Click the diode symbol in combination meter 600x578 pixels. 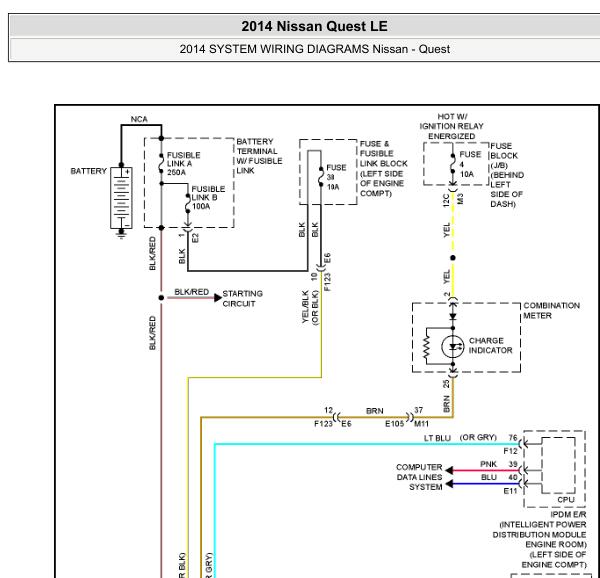tap(453, 316)
